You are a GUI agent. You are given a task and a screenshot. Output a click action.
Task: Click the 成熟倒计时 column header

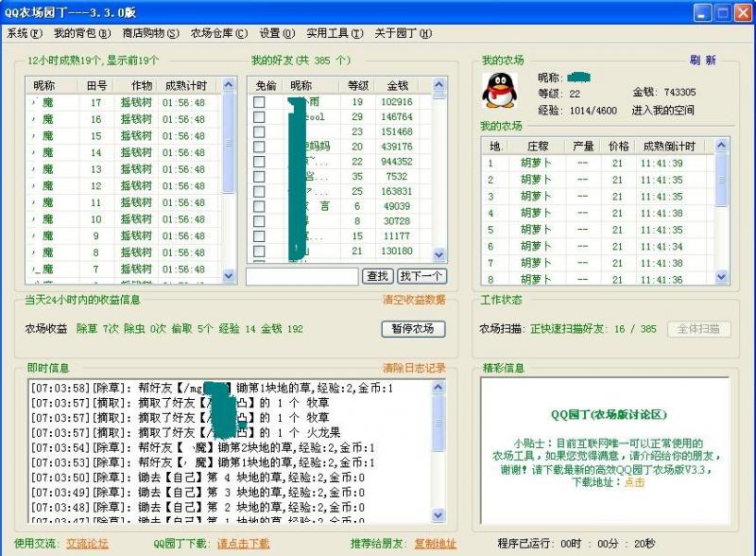tap(669, 146)
